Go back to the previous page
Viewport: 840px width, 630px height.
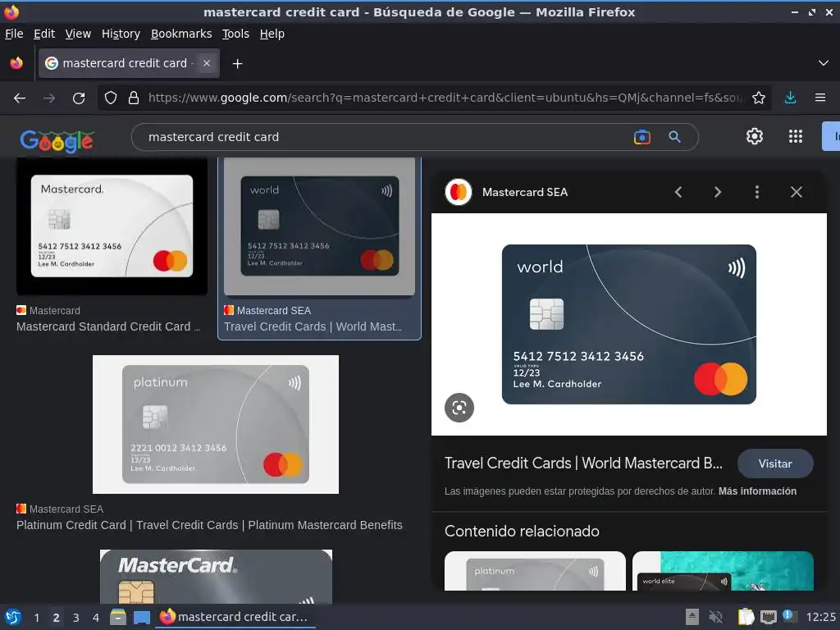(20, 98)
